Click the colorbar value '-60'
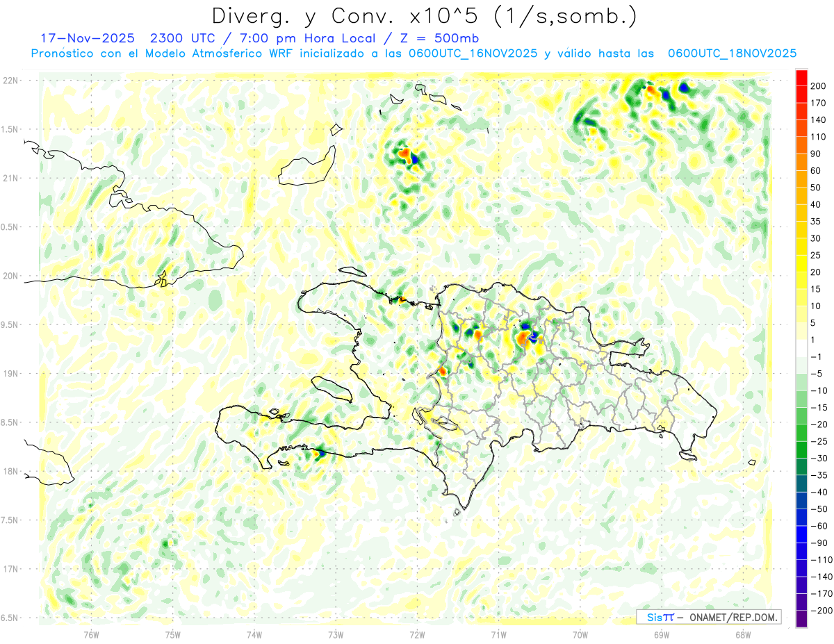This screenshot has width=834, height=644. pyautogui.click(x=820, y=526)
